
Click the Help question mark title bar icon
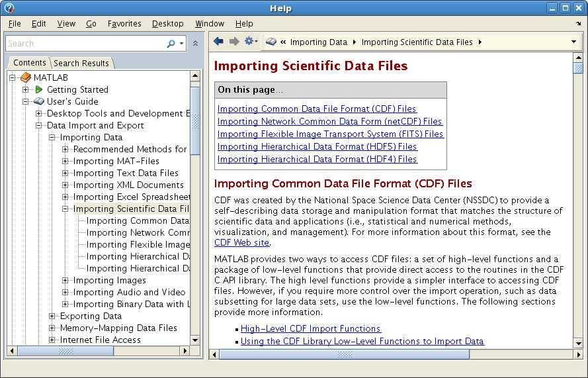[9, 8]
